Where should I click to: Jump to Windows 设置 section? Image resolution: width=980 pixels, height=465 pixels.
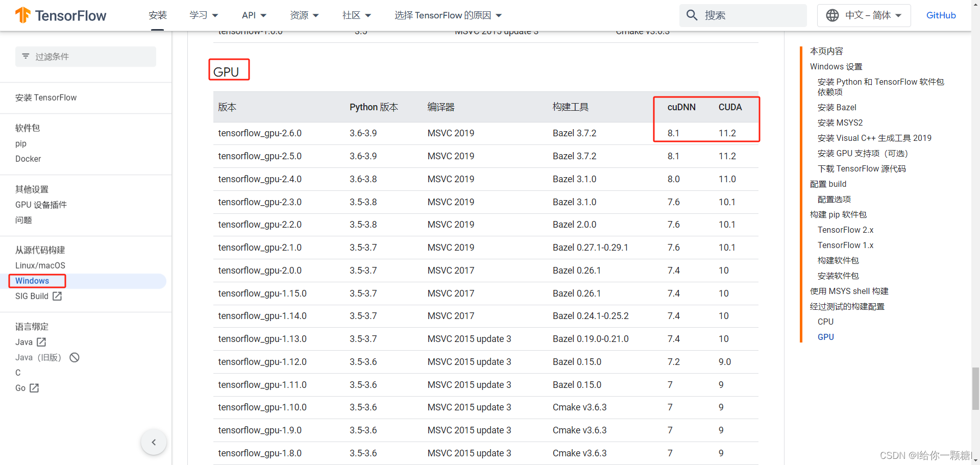point(836,66)
